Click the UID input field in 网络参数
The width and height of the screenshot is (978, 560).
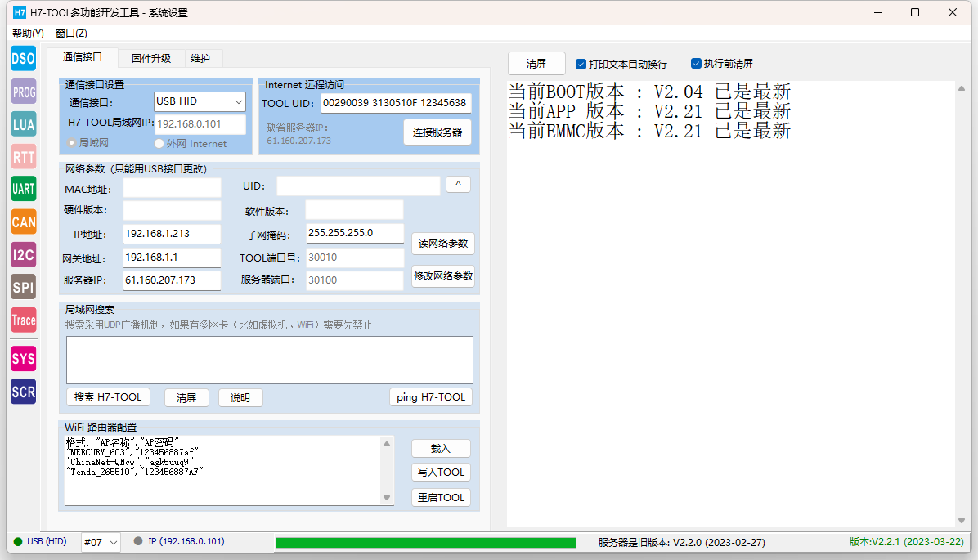pyautogui.click(x=359, y=186)
